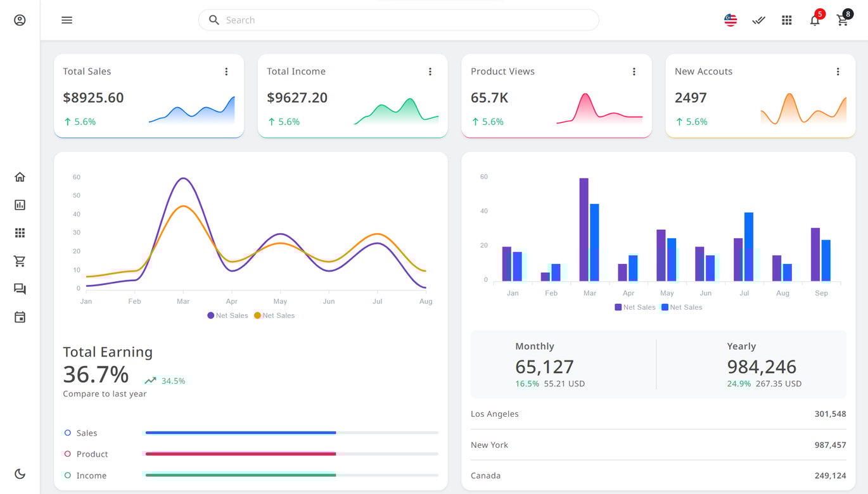Toggle purple Net Sales line chart legend

pos(227,315)
